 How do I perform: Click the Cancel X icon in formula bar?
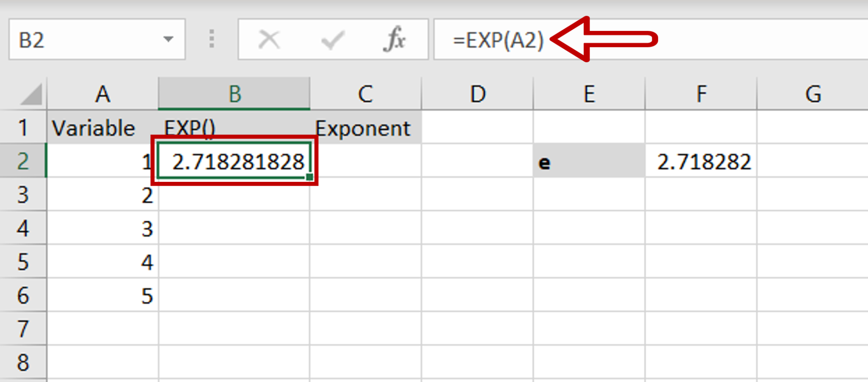click(270, 39)
